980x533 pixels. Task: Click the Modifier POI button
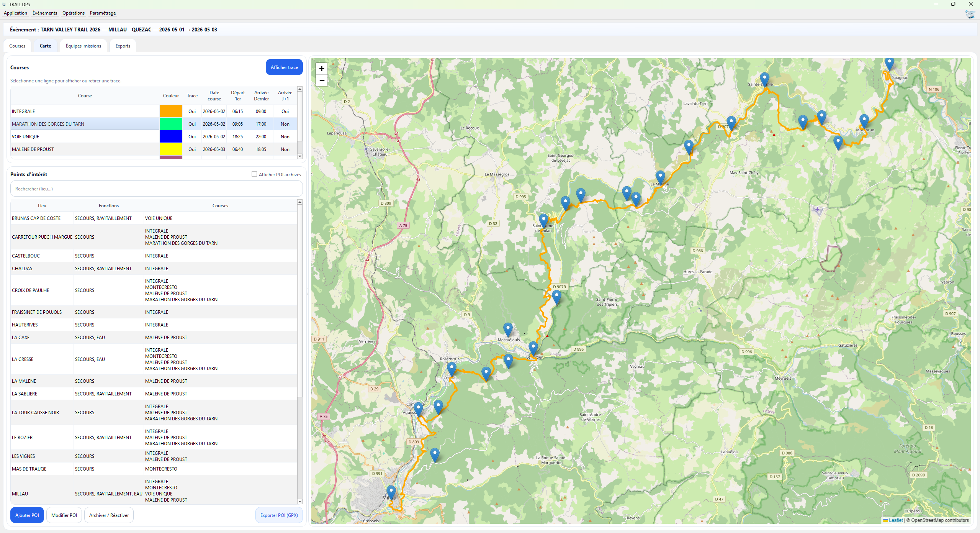click(x=64, y=515)
